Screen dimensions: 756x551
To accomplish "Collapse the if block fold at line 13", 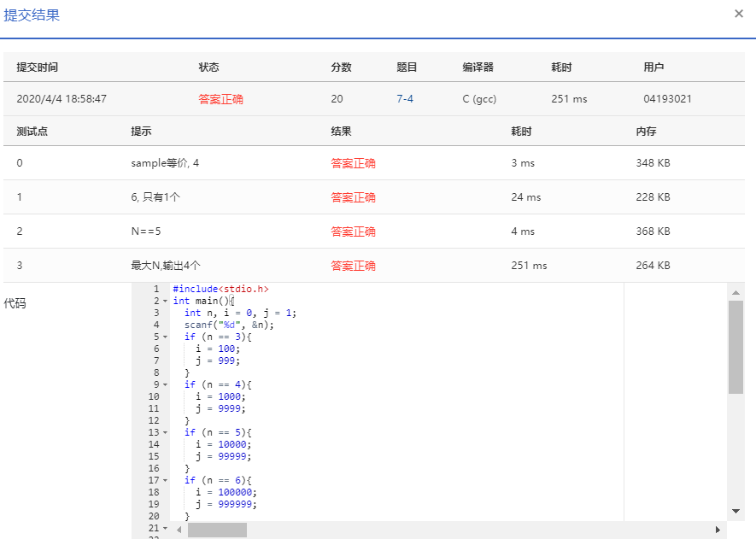I will click(165, 432).
